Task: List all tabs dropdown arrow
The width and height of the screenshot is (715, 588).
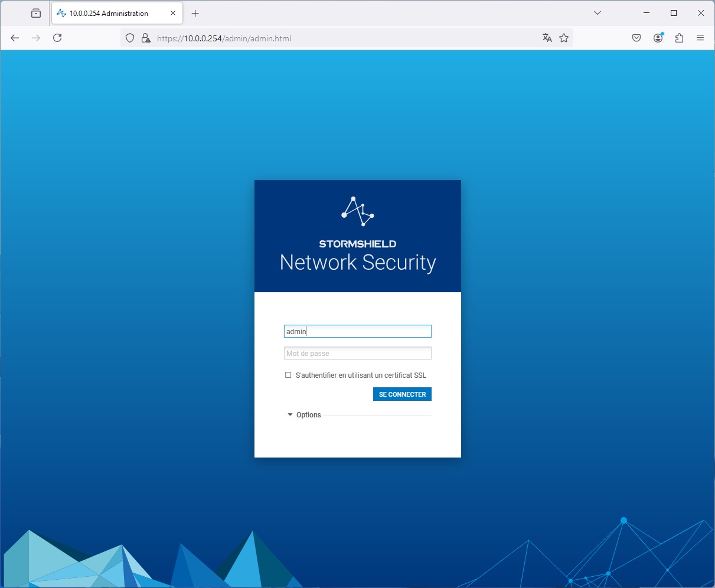Action: point(598,13)
